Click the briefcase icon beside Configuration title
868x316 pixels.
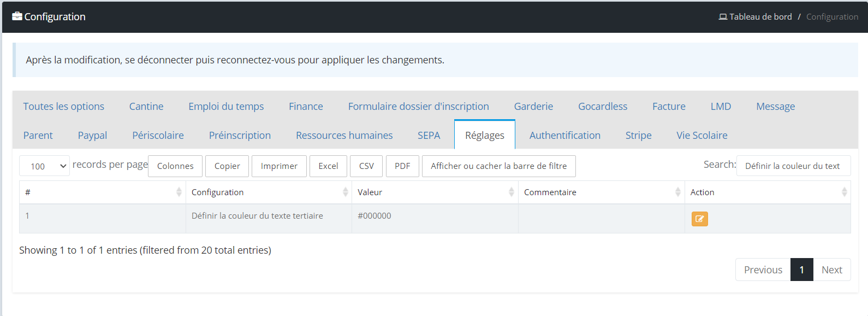tap(17, 16)
